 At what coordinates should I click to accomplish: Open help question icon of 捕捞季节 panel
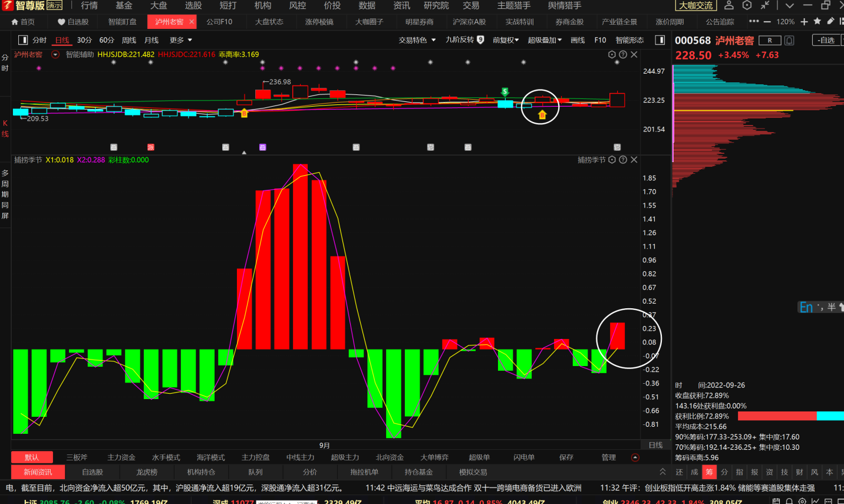click(623, 160)
